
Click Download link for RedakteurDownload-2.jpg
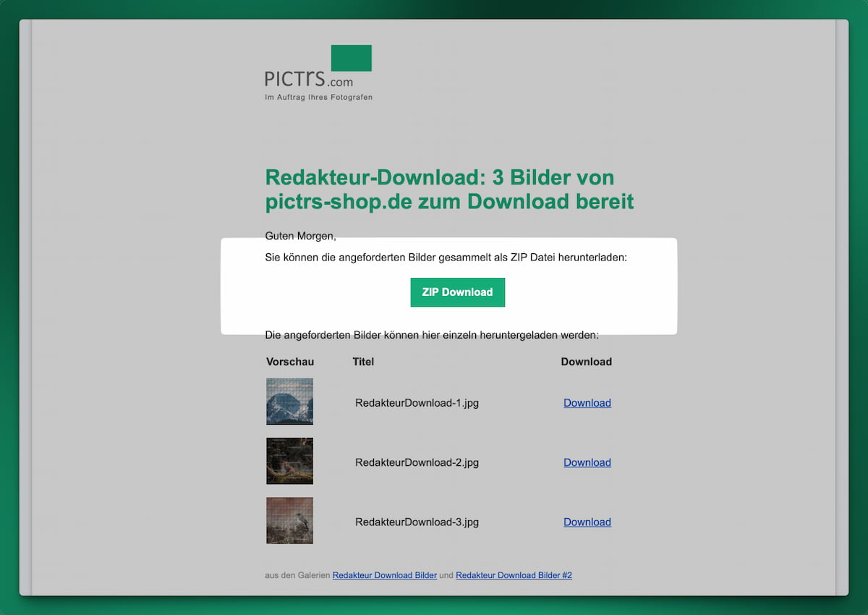click(x=587, y=462)
